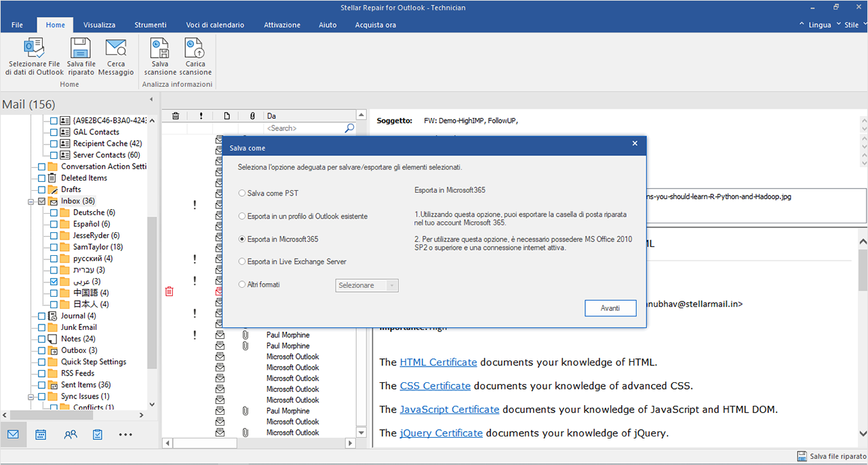Click GAL Contacts card icon
The image size is (868, 465).
[x=64, y=132]
